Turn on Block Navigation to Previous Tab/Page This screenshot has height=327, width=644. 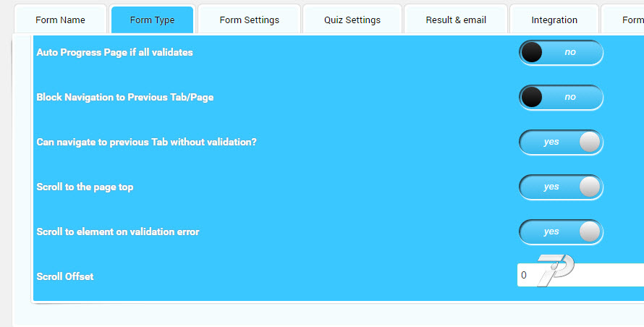pyautogui.click(x=561, y=98)
